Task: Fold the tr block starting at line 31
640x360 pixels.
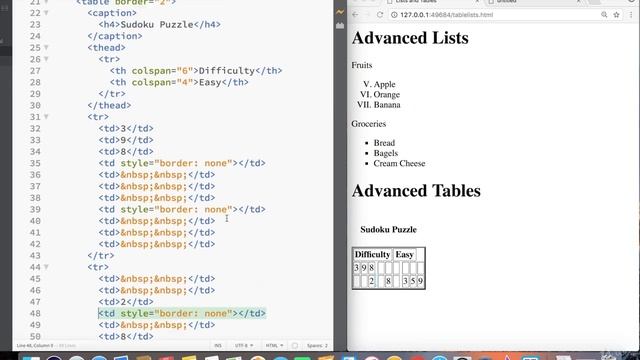Action: click(46, 117)
